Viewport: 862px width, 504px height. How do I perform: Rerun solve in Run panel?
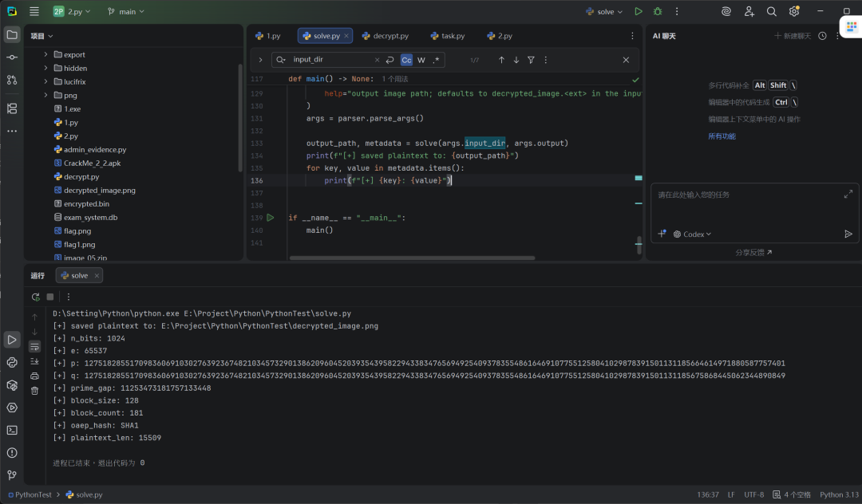(x=36, y=297)
